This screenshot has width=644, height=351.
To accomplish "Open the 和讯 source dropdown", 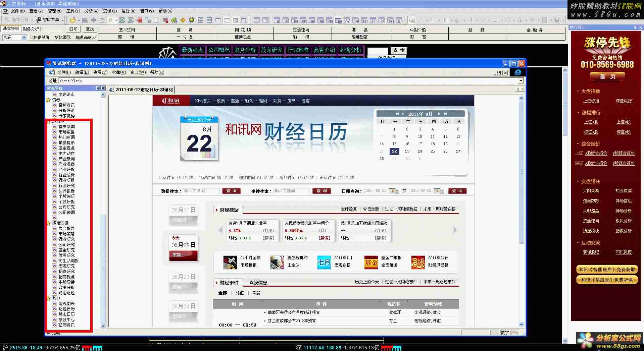I will (x=24, y=38).
